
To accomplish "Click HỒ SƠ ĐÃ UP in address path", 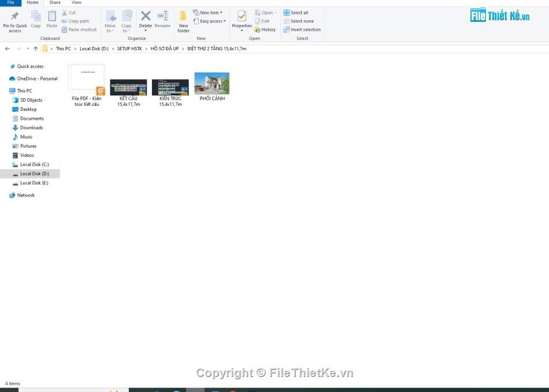I will [165, 49].
